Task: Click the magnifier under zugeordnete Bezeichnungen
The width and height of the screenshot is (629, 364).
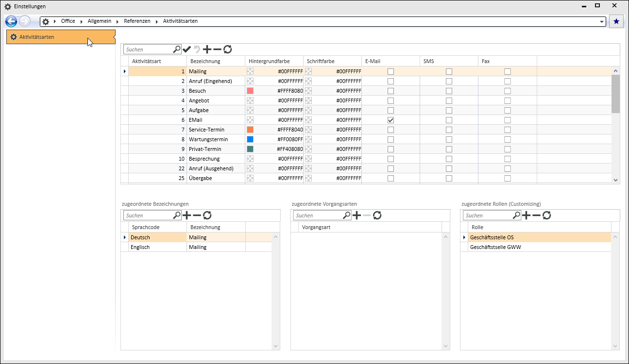Action: tap(177, 215)
